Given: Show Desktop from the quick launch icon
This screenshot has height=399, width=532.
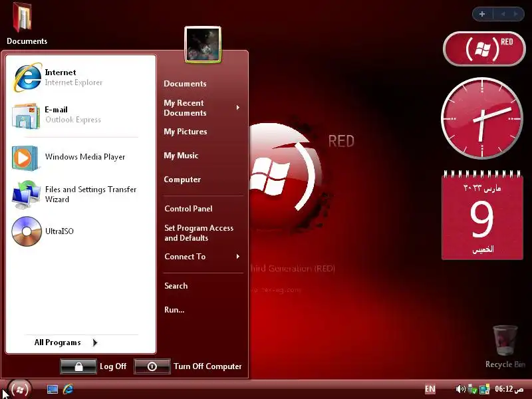Looking at the screenshot, I should [x=53, y=389].
